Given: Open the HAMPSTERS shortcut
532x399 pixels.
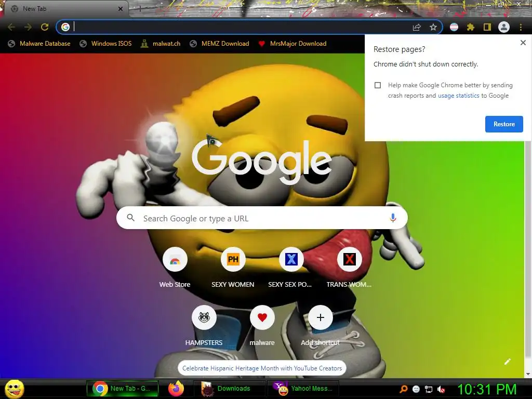Looking at the screenshot, I should pos(204,326).
